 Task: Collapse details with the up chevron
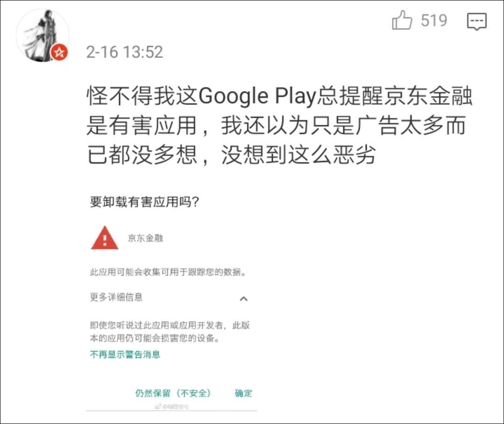point(244,299)
